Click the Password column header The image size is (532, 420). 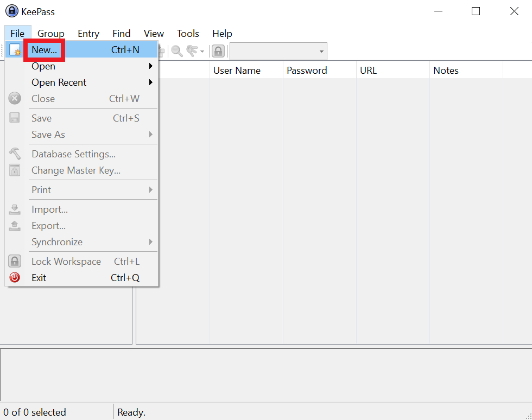click(307, 71)
